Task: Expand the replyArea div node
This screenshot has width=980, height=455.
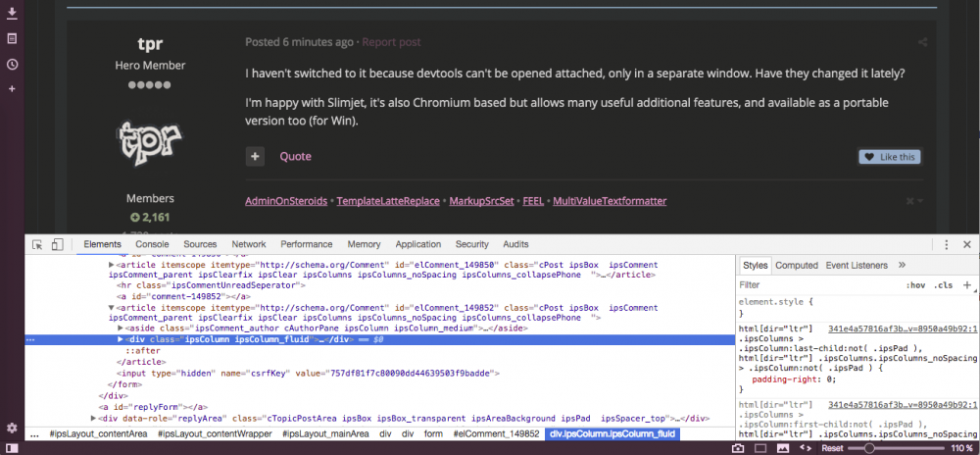Action: tap(94, 418)
